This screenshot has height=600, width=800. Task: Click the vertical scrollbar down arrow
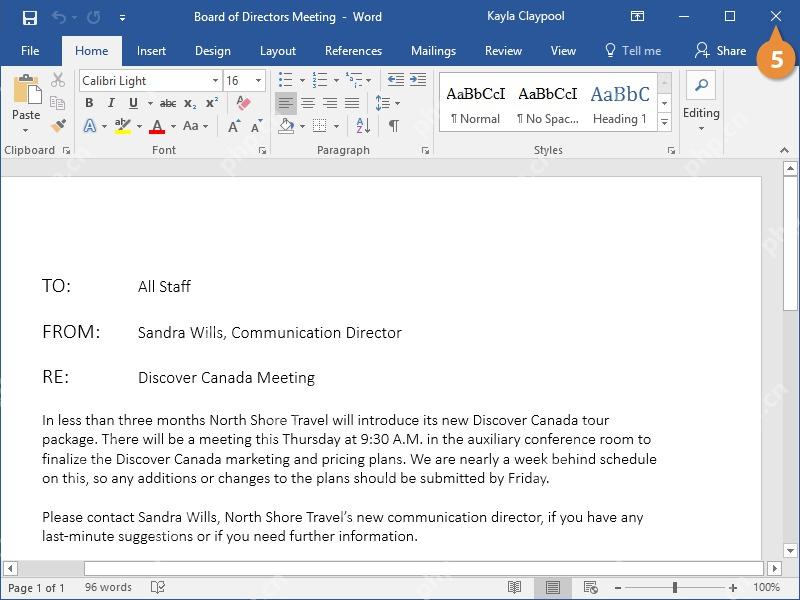coord(790,551)
